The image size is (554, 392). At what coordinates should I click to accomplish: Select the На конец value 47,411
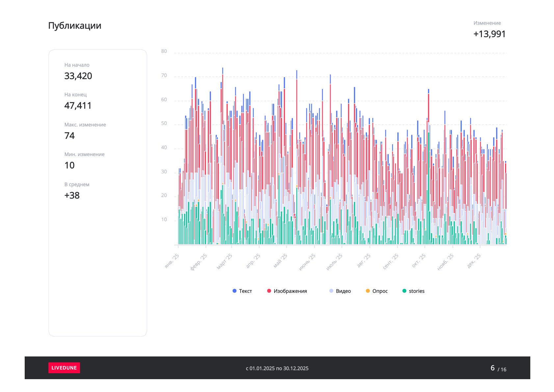pyautogui.click(x=78, y=106)
